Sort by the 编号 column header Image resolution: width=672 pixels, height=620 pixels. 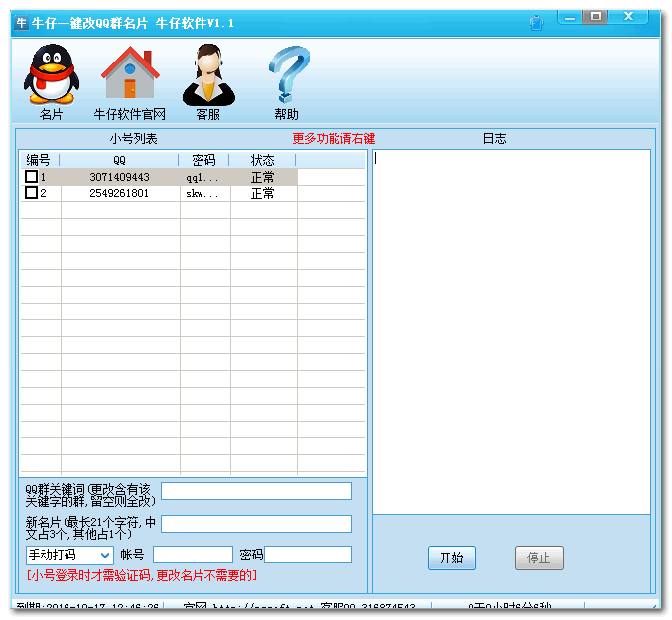pyautogui.click(x=39, y=160)
